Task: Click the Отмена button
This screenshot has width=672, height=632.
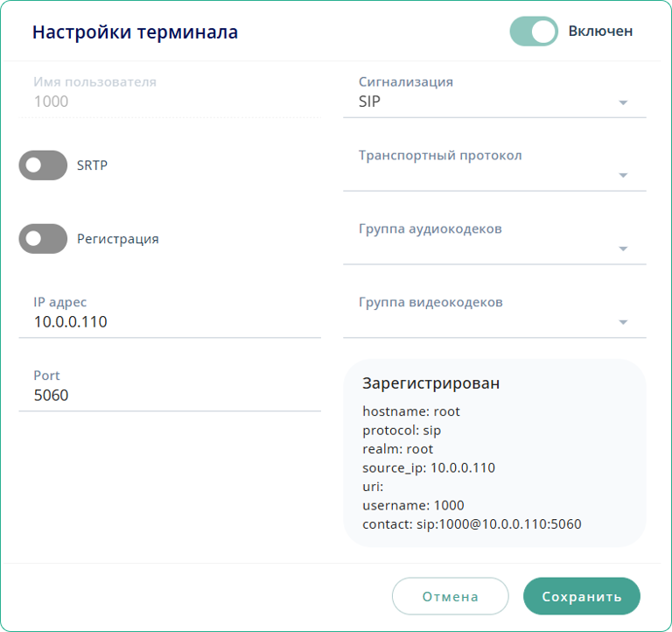Action: [x=450, y=596]
